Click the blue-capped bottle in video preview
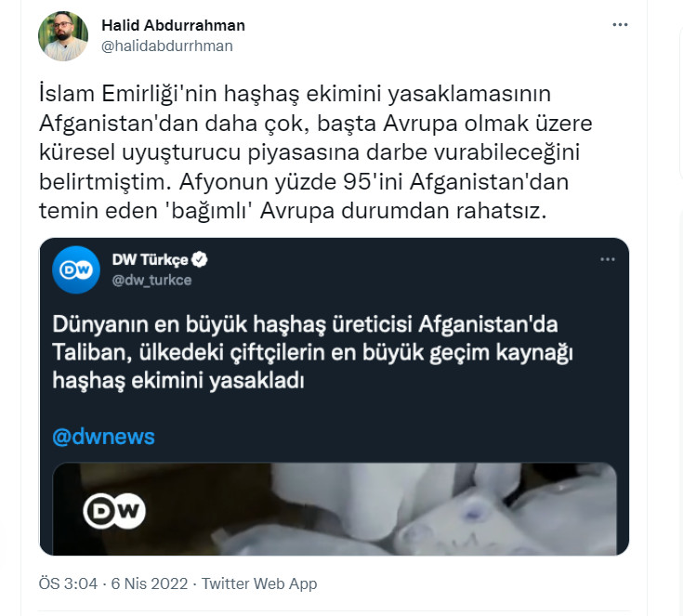 point(475,511)
